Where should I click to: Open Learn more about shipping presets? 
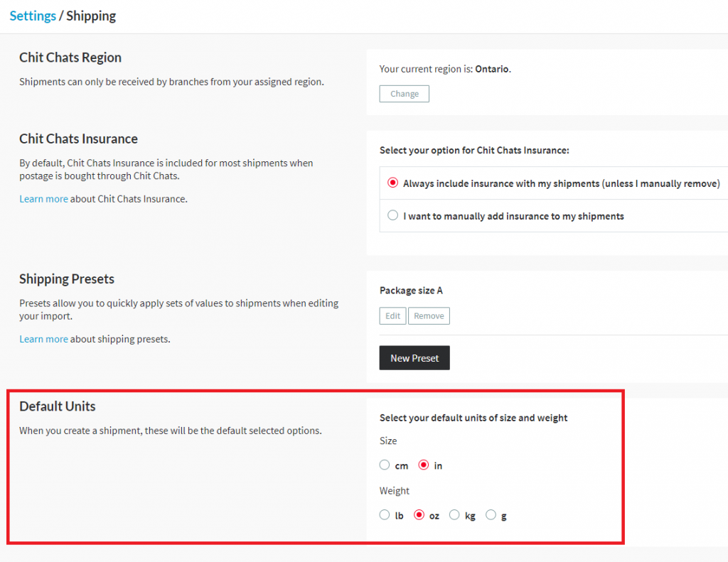click(43, 339)
